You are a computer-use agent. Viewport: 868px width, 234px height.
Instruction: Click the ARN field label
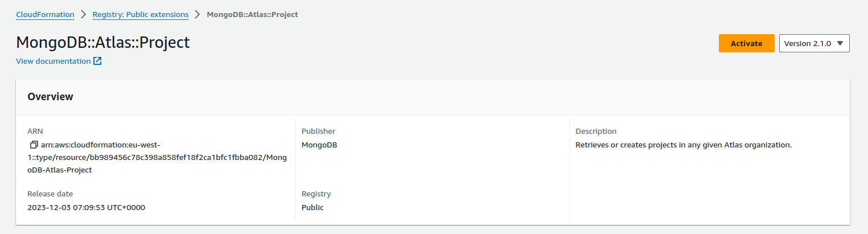(35, 132)
